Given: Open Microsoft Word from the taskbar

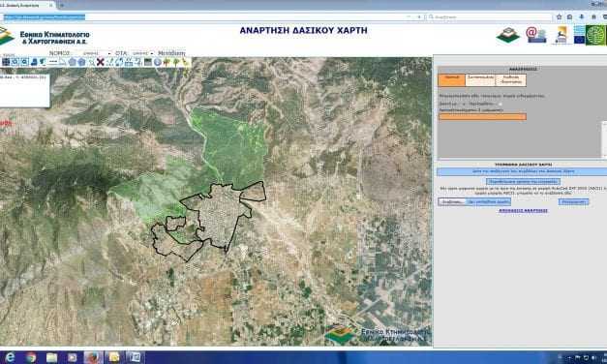Looking at the screenshot, I should (x=135, y=357).
